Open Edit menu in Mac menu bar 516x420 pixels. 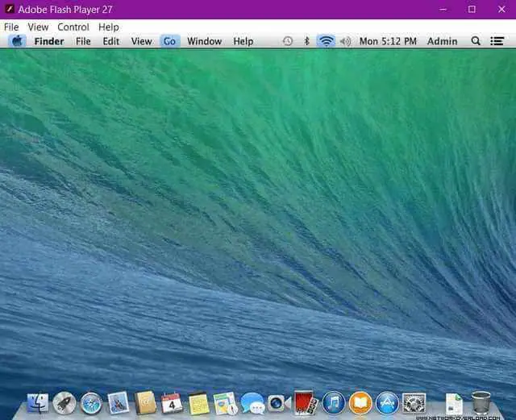111,41
